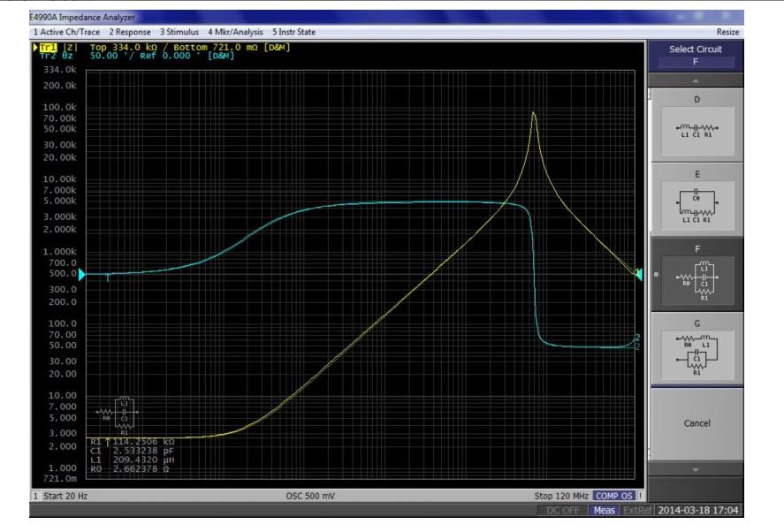
Task: Click the equivalent circuit diagram in graph
Action: (117, 414)
